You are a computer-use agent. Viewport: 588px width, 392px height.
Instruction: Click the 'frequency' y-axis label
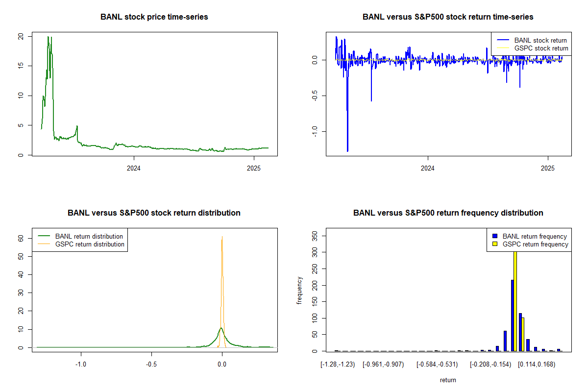299,290
